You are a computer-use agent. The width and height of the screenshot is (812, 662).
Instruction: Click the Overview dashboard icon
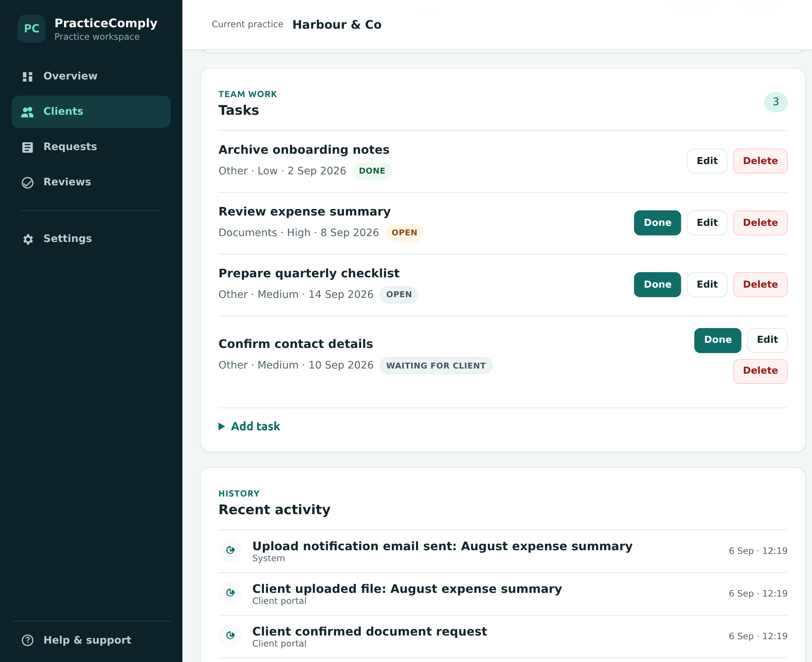point(28,76)
